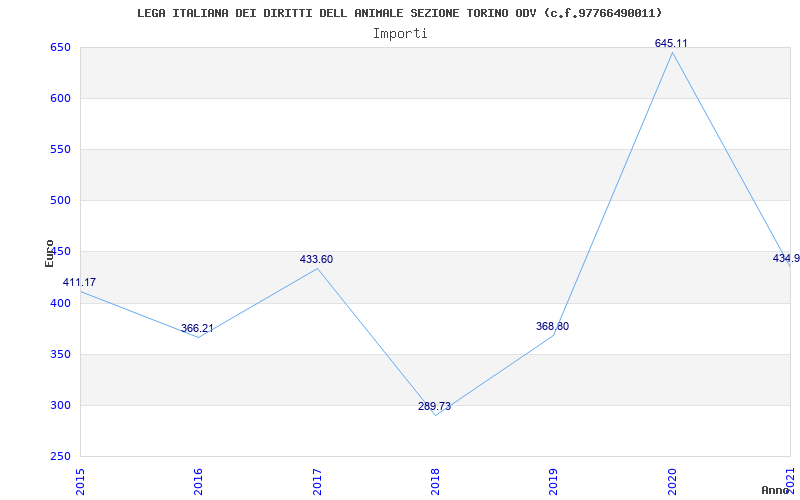Click the 600 y-axis tick value
Viewport: 800px width, 500px height.
60,98
